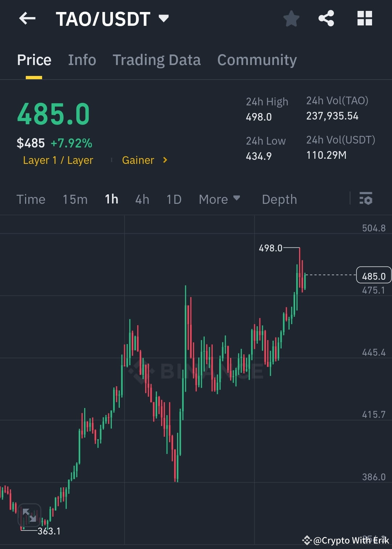
Task: Tap the Crypto With Erik diamond logo
Action: (x=307, y=540)
